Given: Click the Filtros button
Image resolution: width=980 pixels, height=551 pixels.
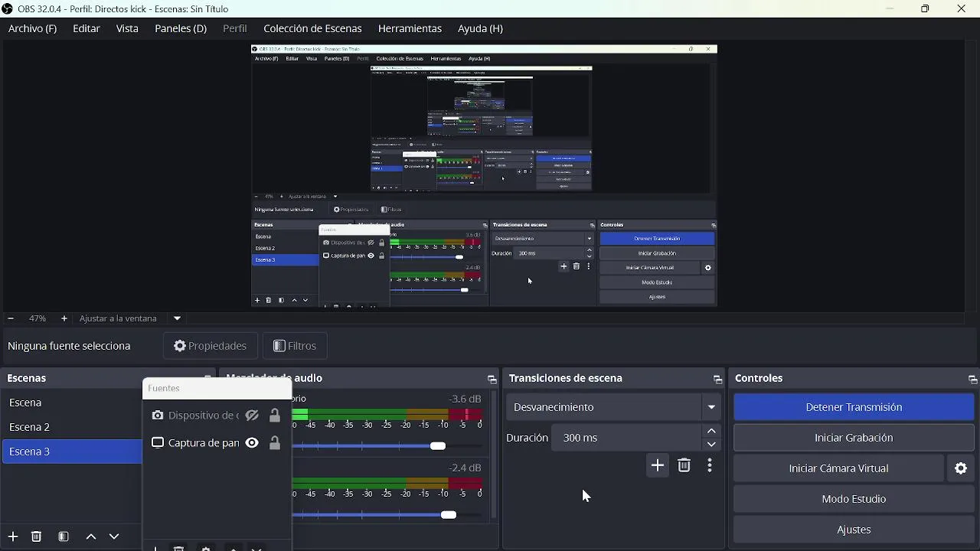Looking at the screenshot, I should [295, 346].
